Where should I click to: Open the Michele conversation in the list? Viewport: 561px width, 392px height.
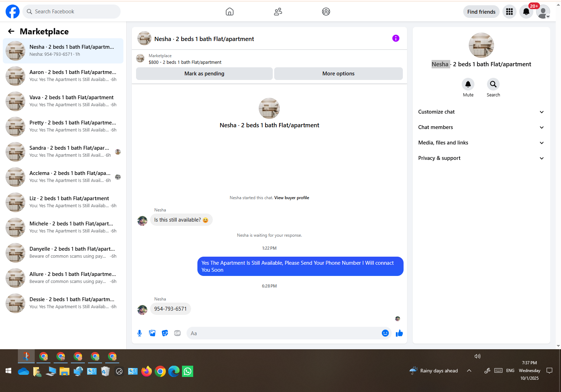pyautogui.click(x=63, y=228)
